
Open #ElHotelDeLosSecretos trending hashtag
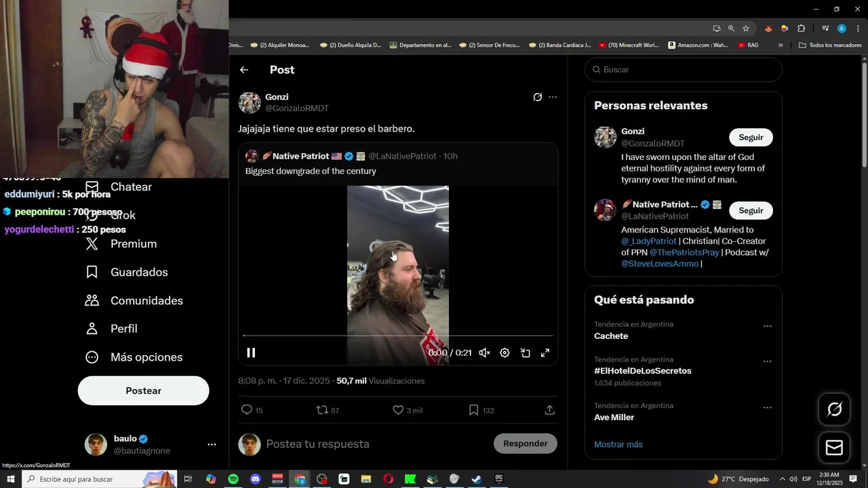tap(643, 371)
